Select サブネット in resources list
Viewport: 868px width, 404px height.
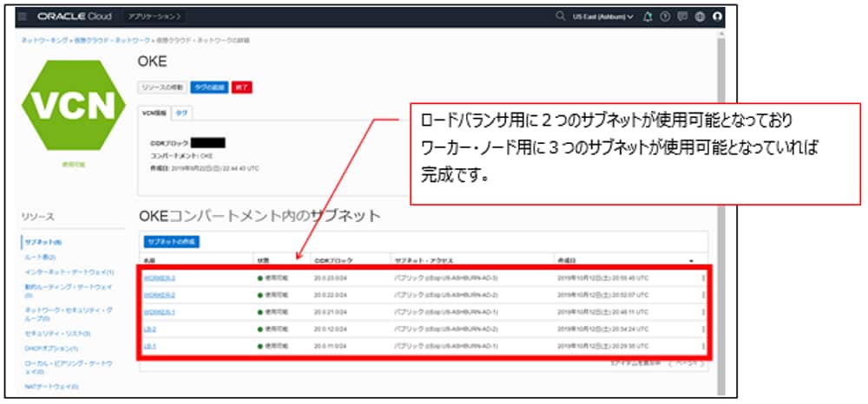(x=43, y=242)
